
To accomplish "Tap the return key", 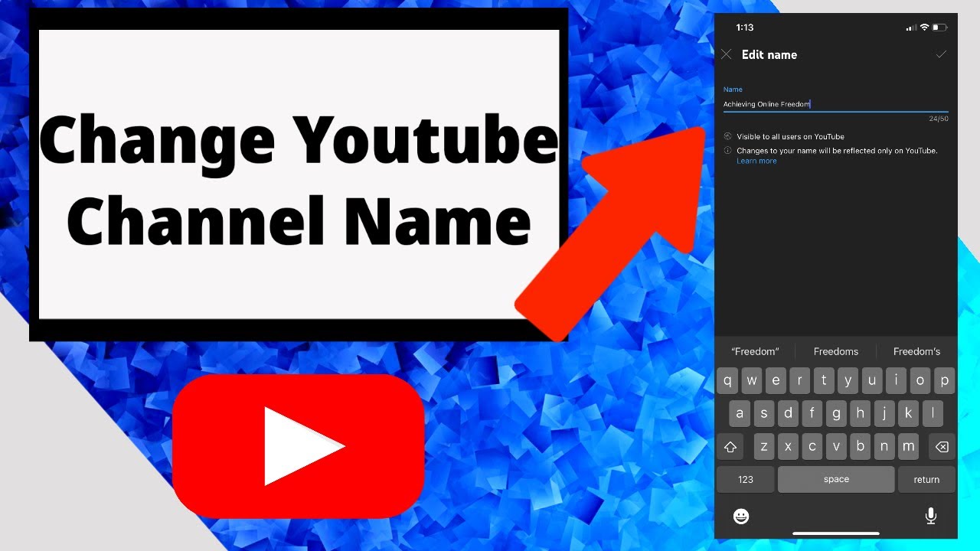I will click(x=926, y=479).
